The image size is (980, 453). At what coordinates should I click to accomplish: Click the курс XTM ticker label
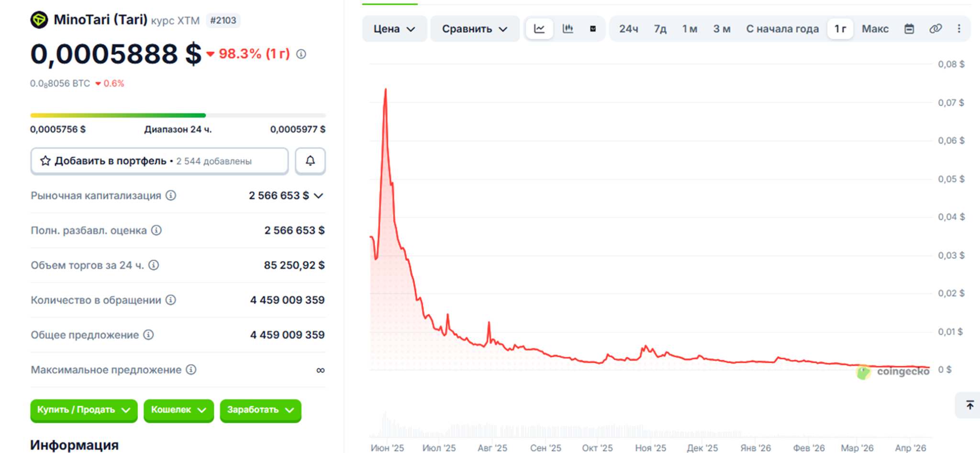[175, 21]
